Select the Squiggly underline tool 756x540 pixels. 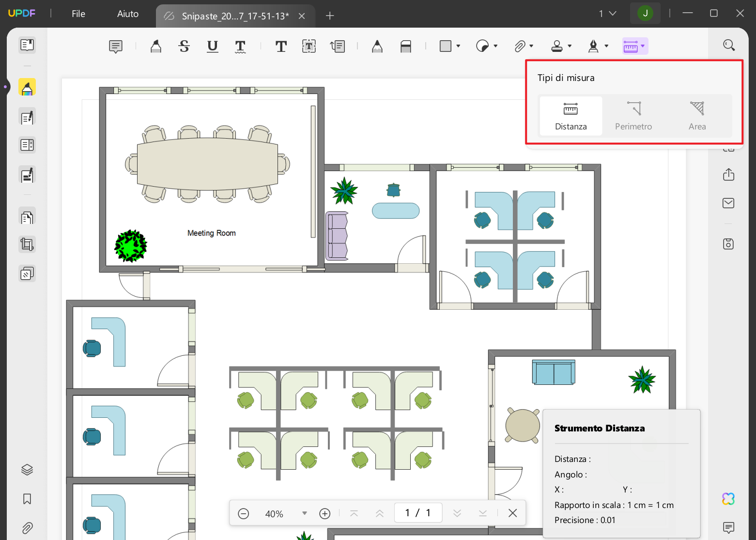tap(240, 47)
